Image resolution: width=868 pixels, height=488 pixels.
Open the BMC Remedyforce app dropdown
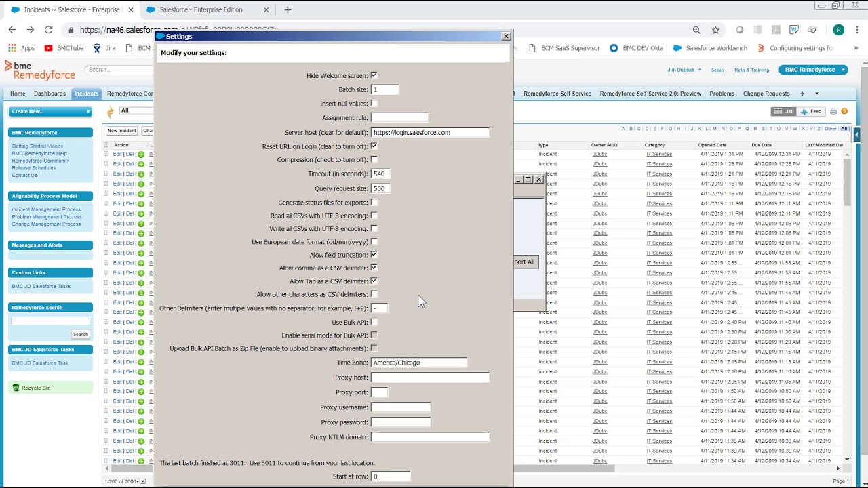813,70
